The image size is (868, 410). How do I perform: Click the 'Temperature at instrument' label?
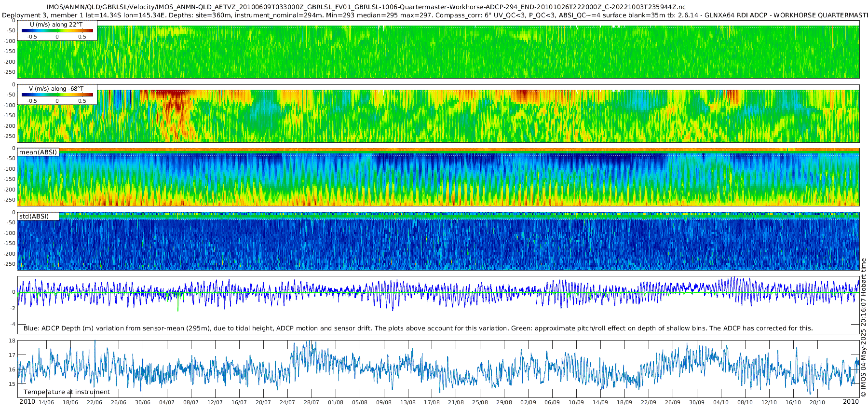click(67, 392)
